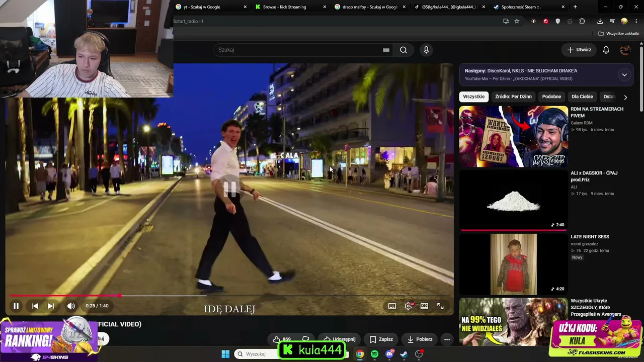The image size is (644, 362).
Task: Click the install app icon in address bar
Action: coord(506,21)
